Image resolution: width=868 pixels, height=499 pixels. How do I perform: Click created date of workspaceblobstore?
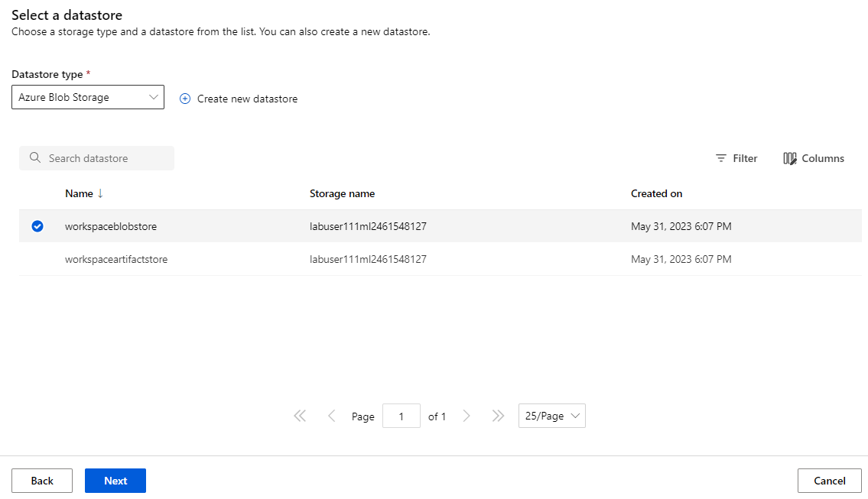click(681, 226)
